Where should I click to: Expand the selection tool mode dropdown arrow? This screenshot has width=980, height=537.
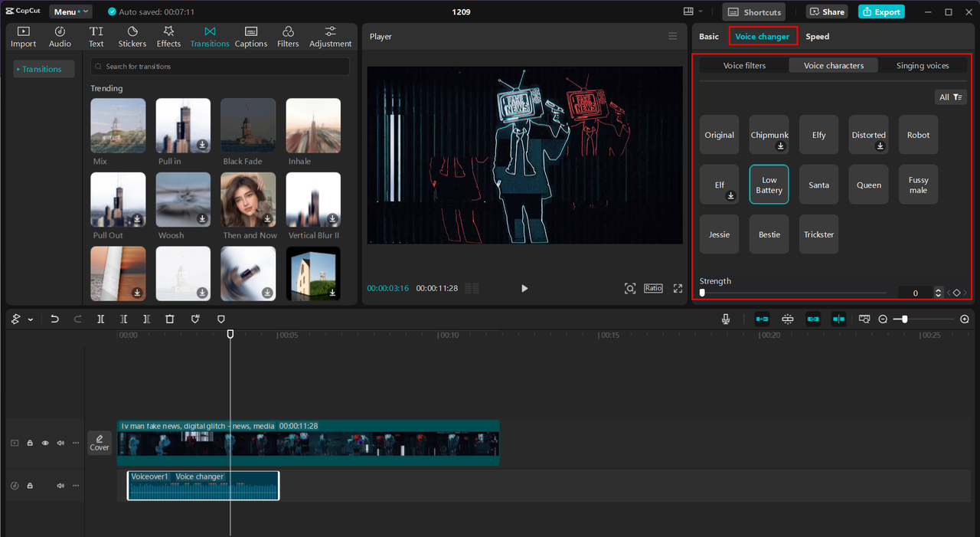[31, 319]
